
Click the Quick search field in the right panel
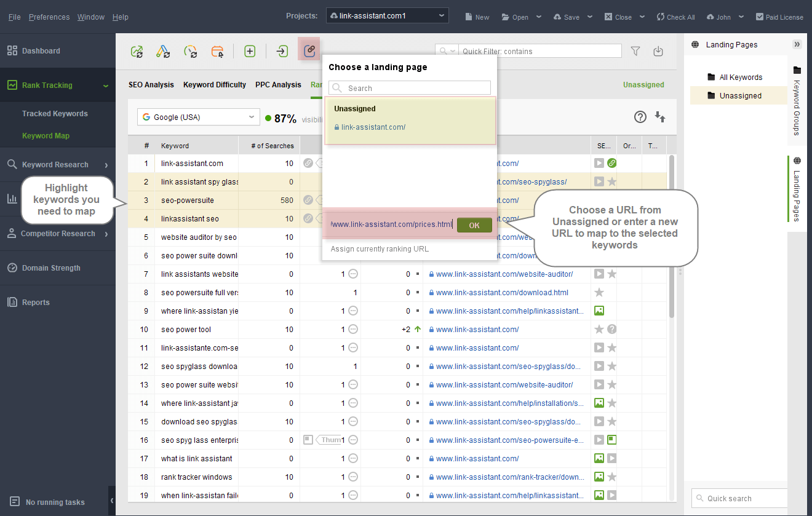coord(739,498)
